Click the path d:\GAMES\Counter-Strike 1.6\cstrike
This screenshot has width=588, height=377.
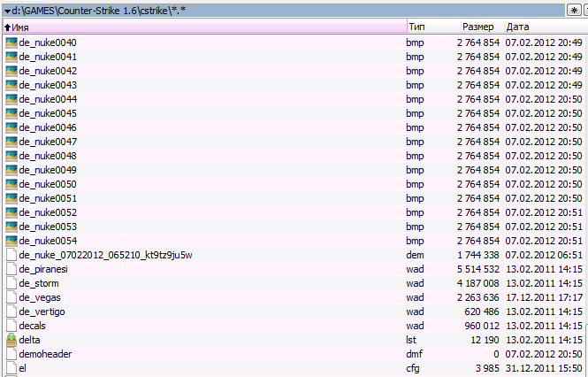(x=99, y=11)
